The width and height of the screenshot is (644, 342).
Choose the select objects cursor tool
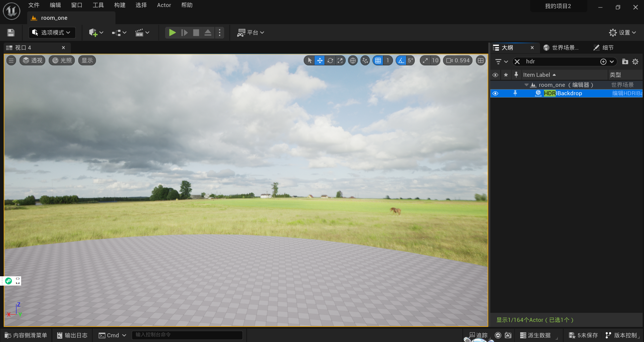click(309, 60)
